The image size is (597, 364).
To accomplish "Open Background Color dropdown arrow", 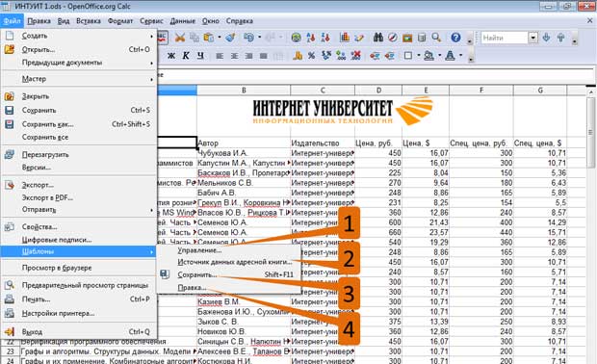I will (x=439, y=56).
